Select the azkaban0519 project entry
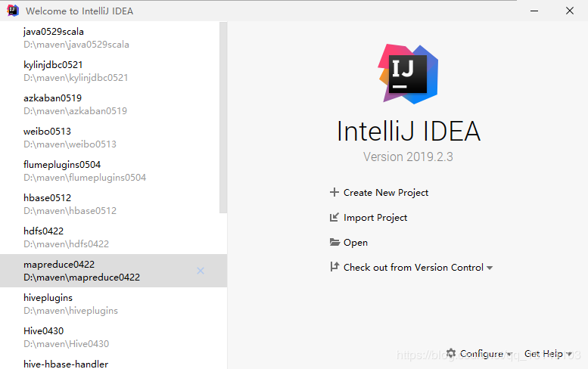The image size is (588, 369). (x=76, y=104)
